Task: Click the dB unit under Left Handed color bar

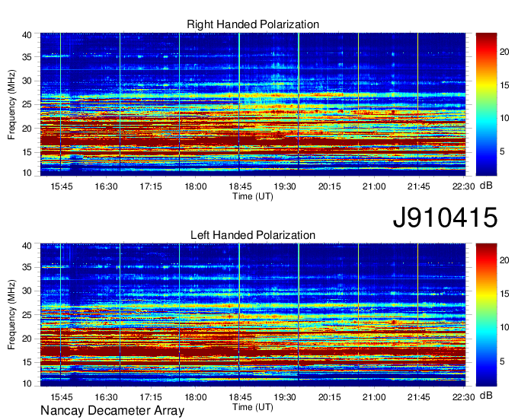Action: (x=486, y=396)
